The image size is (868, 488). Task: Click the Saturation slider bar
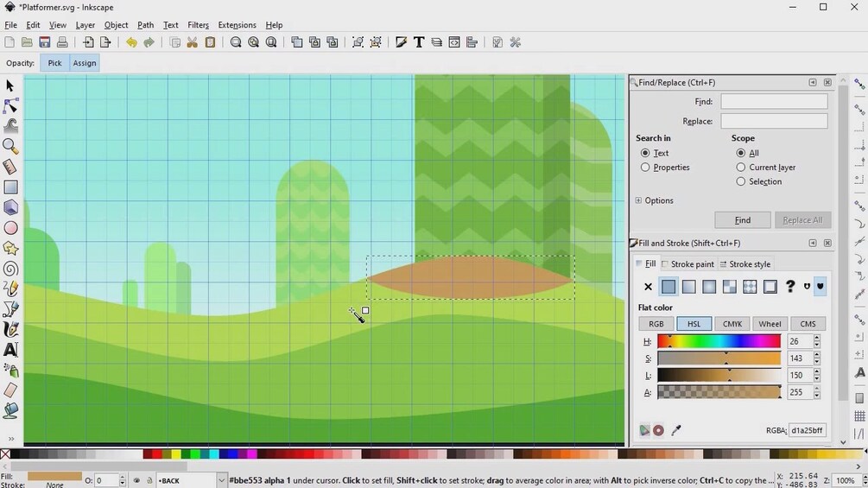click(719, 358)
